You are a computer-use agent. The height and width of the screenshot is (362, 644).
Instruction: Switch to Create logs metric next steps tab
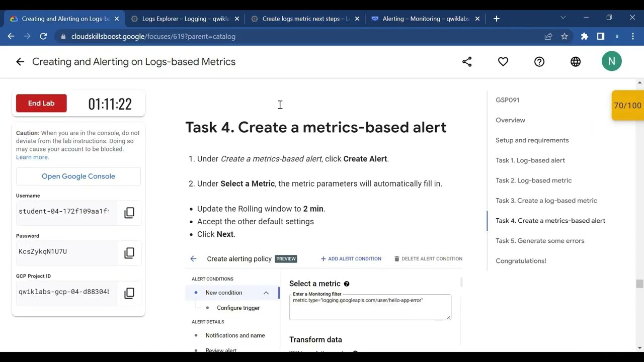click(x=306, y=19)
